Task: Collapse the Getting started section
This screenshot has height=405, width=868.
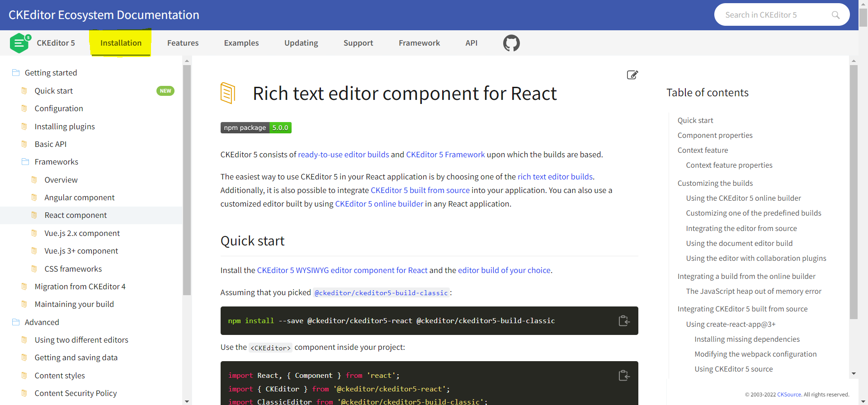Action: 51,73
